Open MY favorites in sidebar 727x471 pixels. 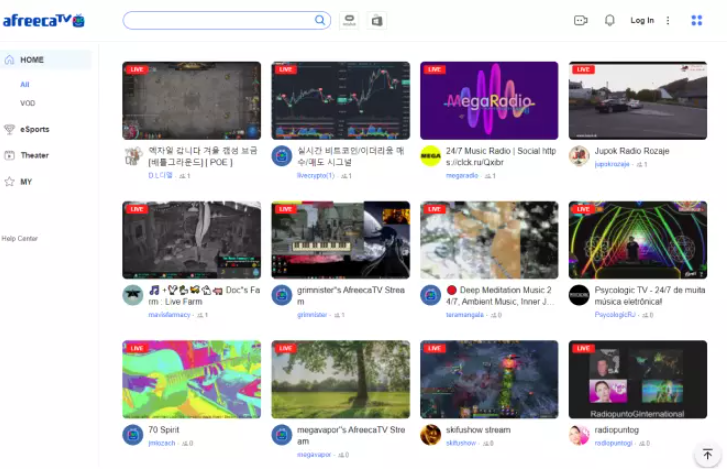click(x=26, y=182)
